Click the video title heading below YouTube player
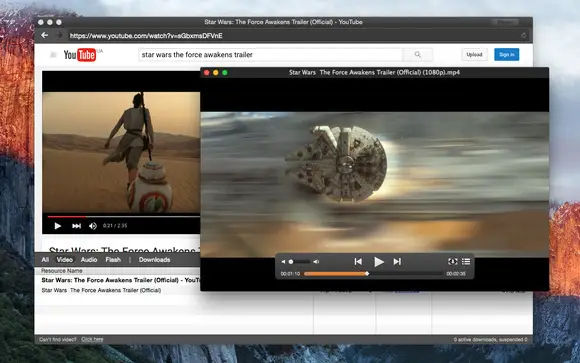Screen dimensions: 580x363 [124, 250]
